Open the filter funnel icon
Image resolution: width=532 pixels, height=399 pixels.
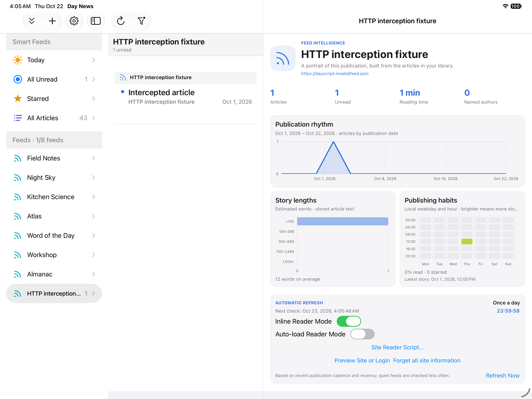pos(142,21)
